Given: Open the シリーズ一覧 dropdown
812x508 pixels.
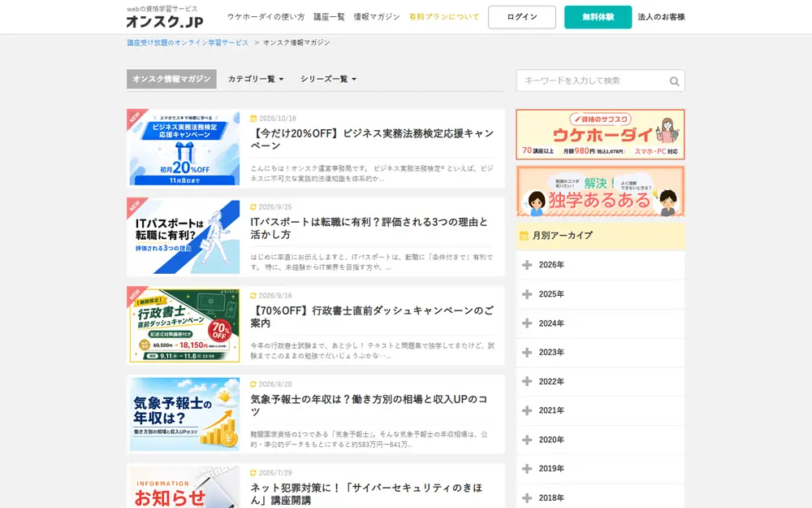Looking at the screenshot, I should [328, 79].
